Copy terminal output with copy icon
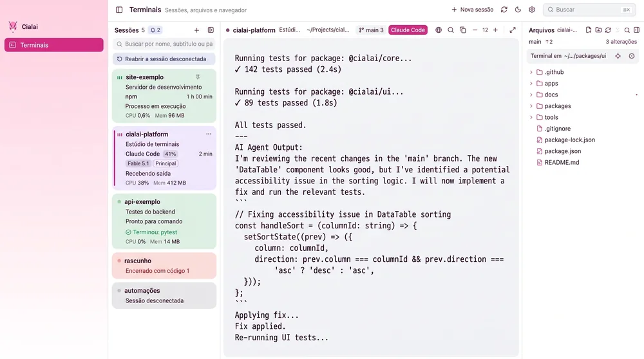Viewport: 644px width, 359px height. [463, 30]
